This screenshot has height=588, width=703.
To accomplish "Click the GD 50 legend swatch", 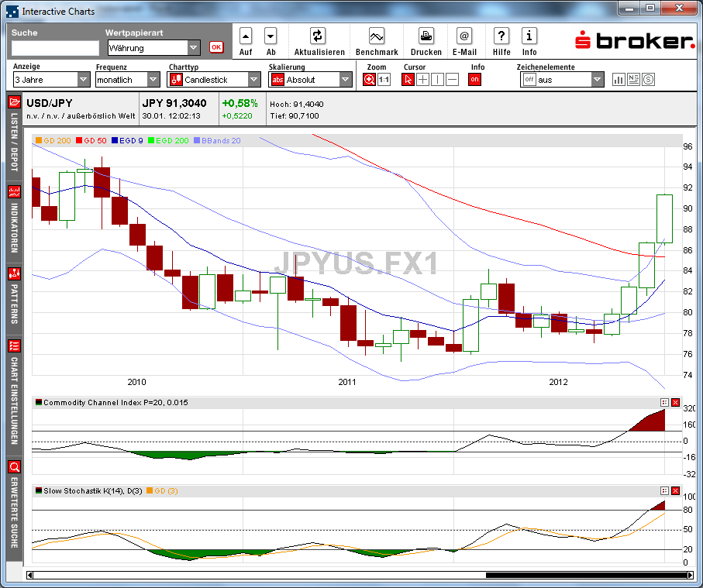I will pos(79,140).
